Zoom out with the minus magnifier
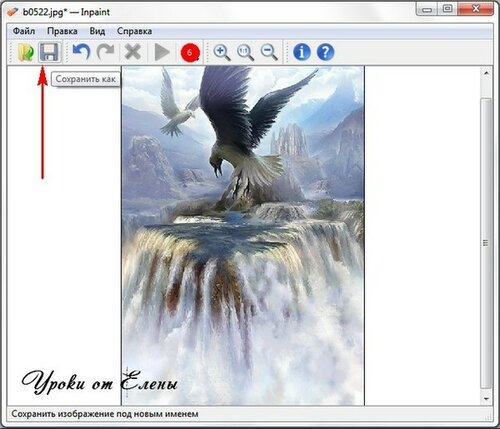The height and width of the screenshot is (429, 500). point(269,53)
